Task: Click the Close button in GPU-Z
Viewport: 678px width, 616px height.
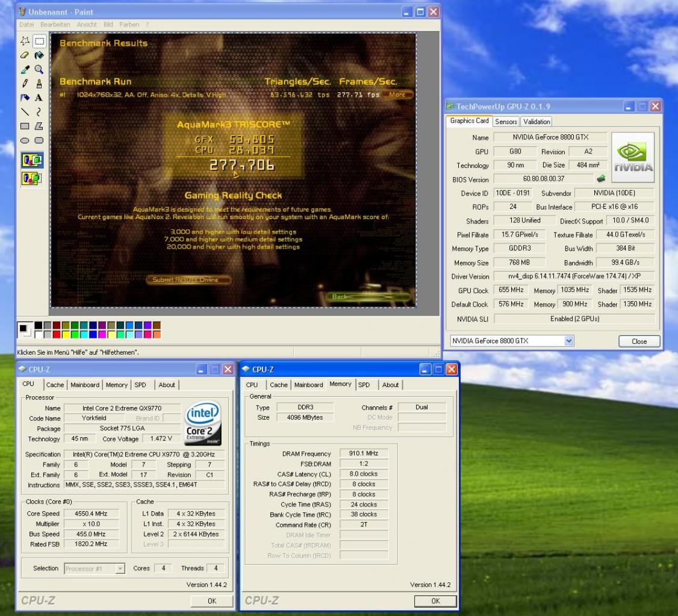Action: pyautogui.click(x=639, y=341)
